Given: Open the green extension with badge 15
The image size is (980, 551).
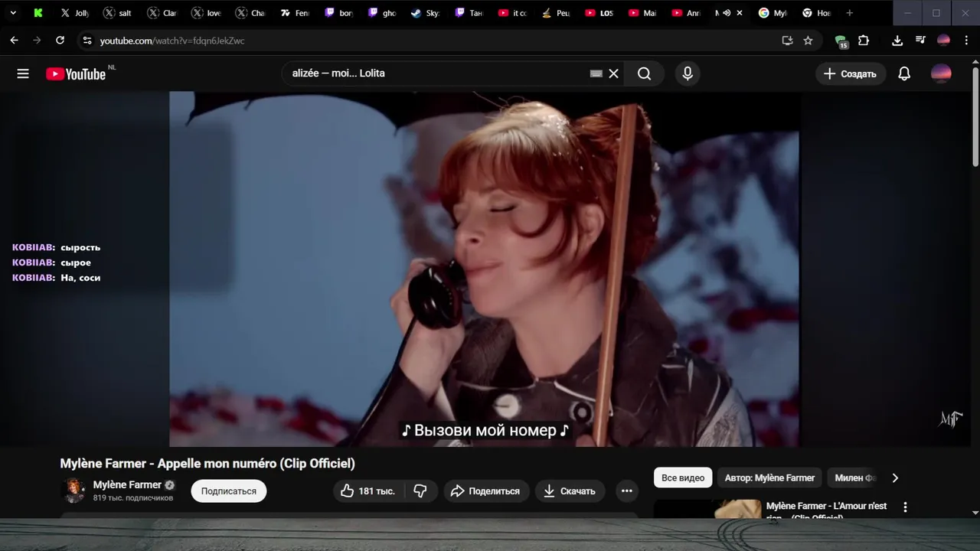Looking at the screenshot, I should [x=841, y=41].
